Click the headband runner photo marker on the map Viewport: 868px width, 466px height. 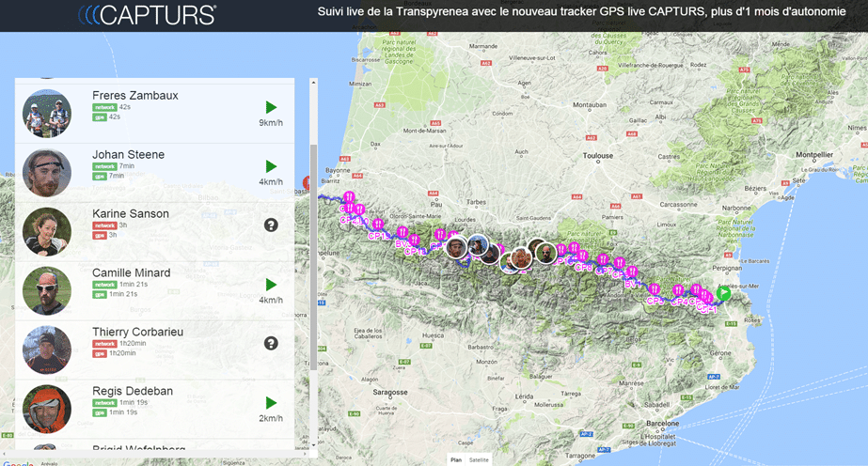[457, 248]
